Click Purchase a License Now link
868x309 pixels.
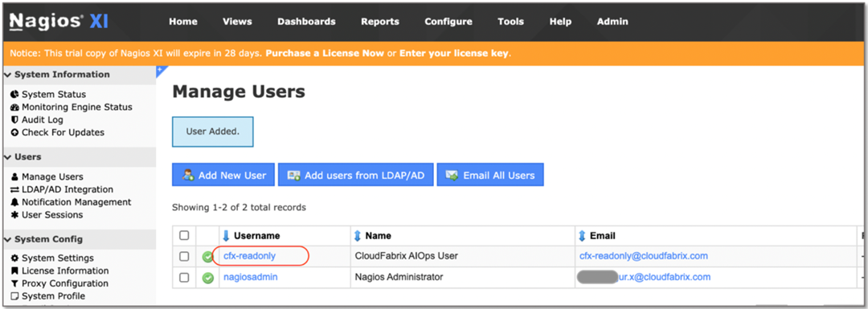click(325, 54)
